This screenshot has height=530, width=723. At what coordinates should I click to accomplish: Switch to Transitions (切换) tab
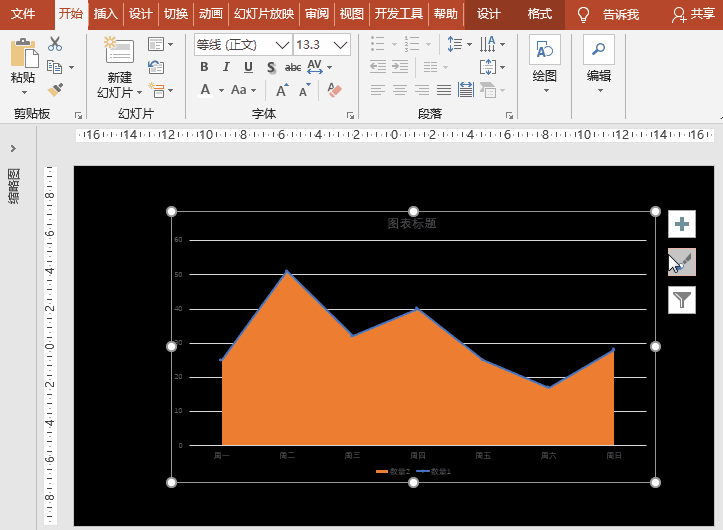pos(176,14)
